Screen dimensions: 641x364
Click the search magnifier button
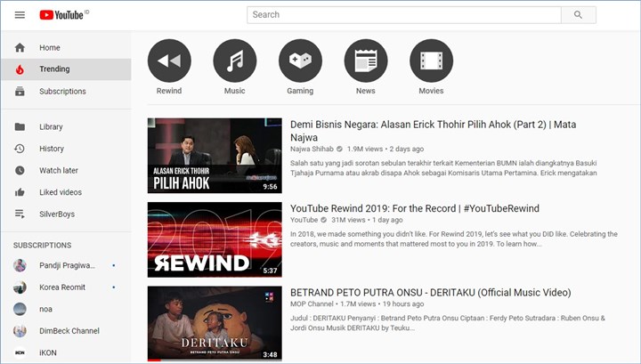click(x=578, y=15)
